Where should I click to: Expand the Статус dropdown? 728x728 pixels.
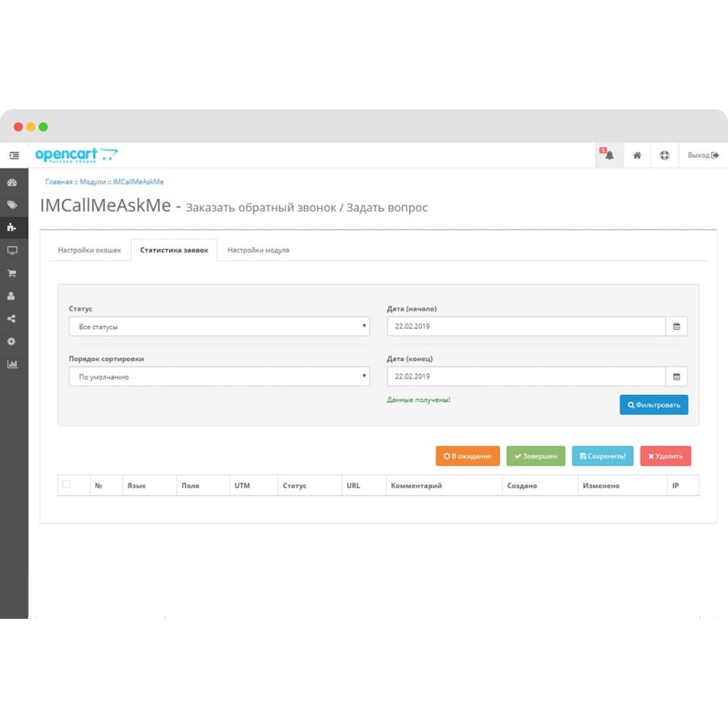(219, 327)
